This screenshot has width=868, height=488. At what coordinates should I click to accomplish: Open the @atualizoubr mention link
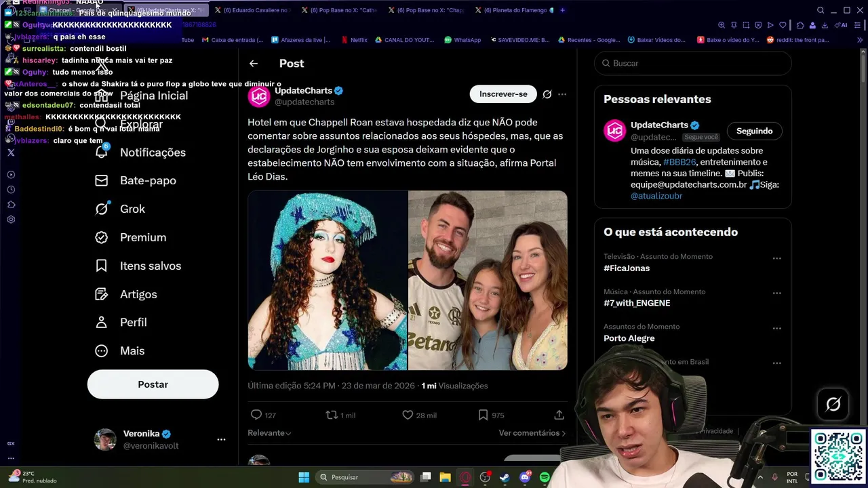[656, 196]
